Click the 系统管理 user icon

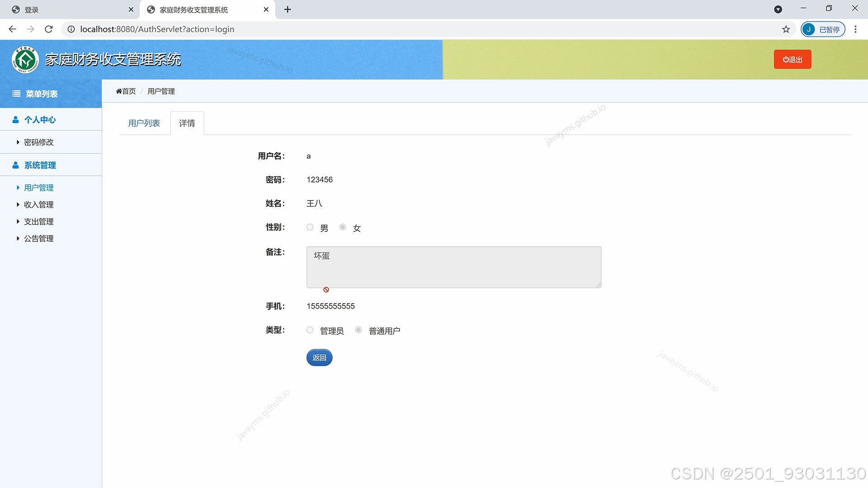click(x=16, y=165)
